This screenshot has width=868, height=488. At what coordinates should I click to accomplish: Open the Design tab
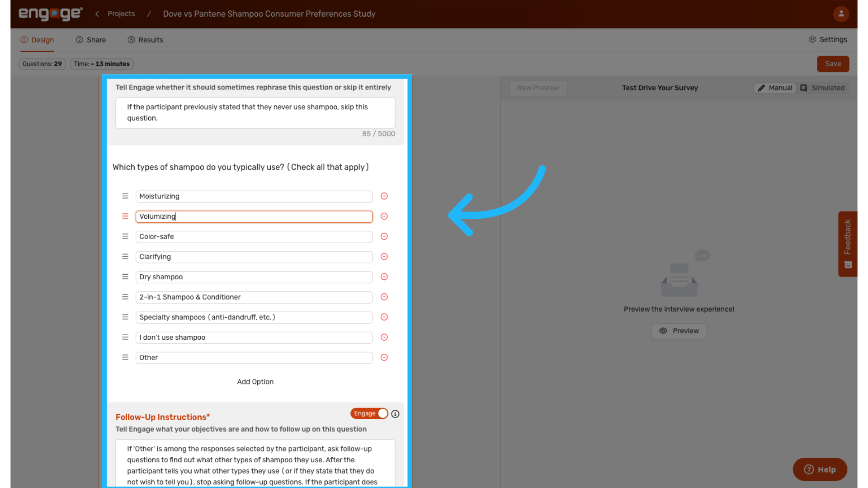point(38,40)
